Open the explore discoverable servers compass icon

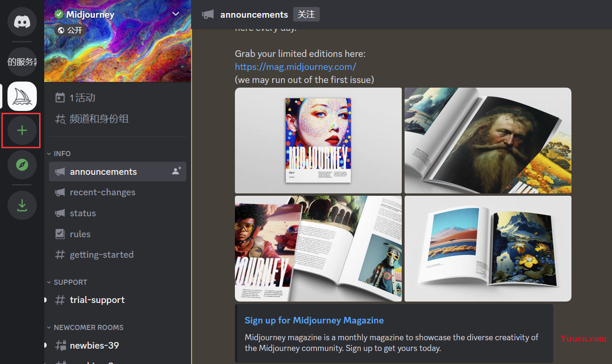22,165
